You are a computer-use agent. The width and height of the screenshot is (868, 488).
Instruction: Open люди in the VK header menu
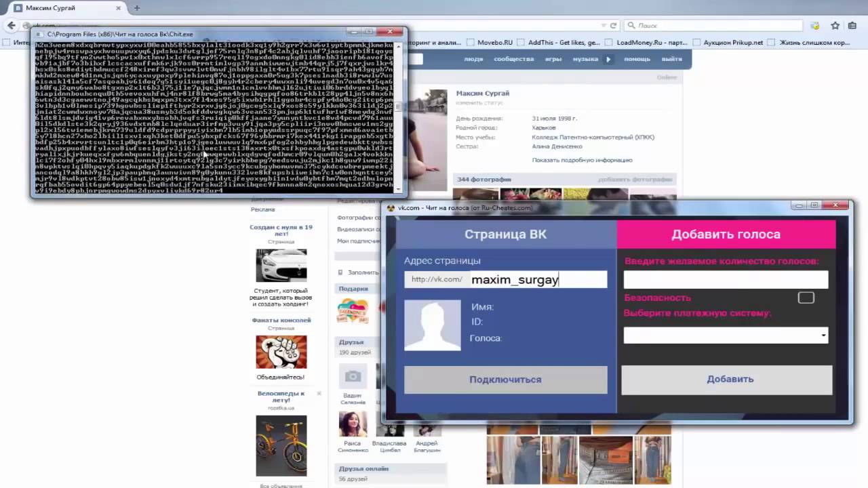tap(473, 59)
